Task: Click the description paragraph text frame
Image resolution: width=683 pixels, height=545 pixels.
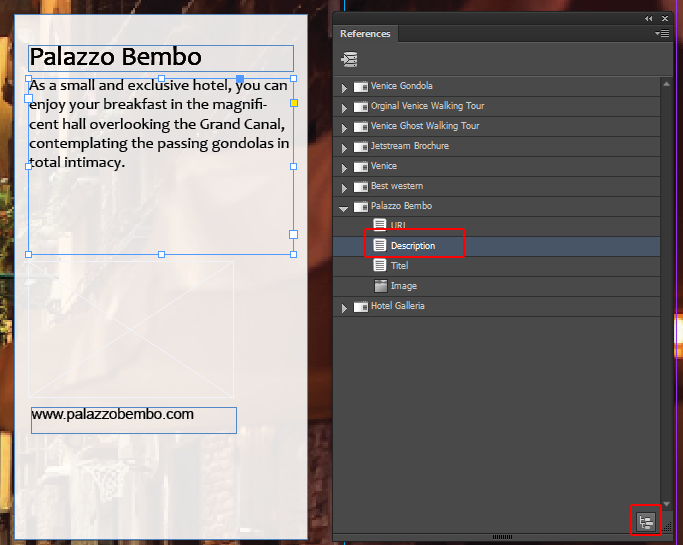Action: click(x=161, y=166)
